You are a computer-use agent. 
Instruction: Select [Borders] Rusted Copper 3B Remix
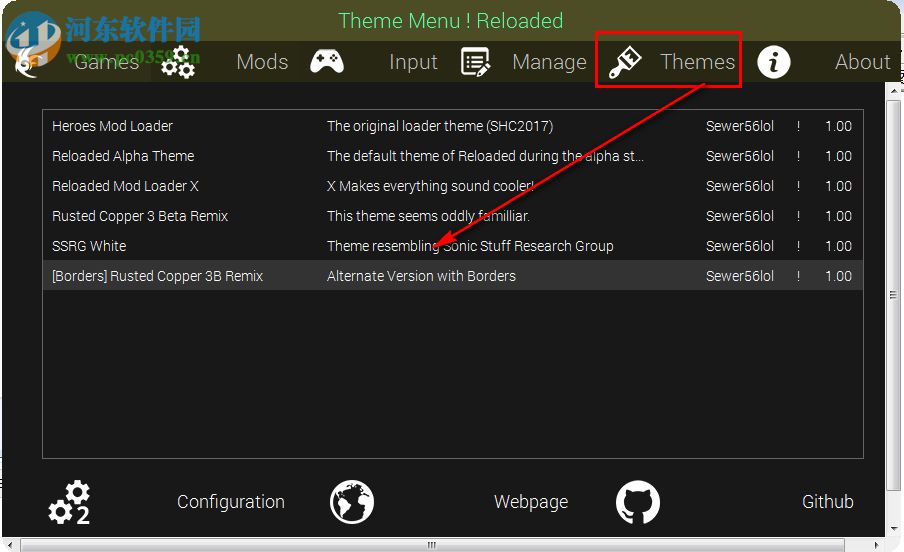point(453,276)
